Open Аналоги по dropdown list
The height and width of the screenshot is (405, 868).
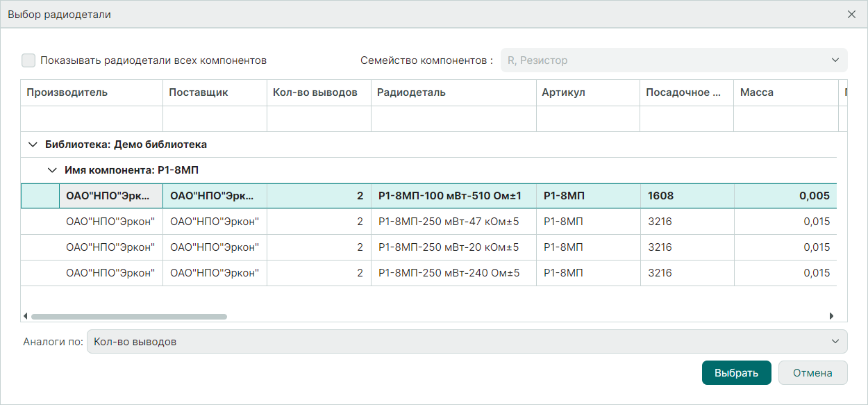[x=467, y=342]
